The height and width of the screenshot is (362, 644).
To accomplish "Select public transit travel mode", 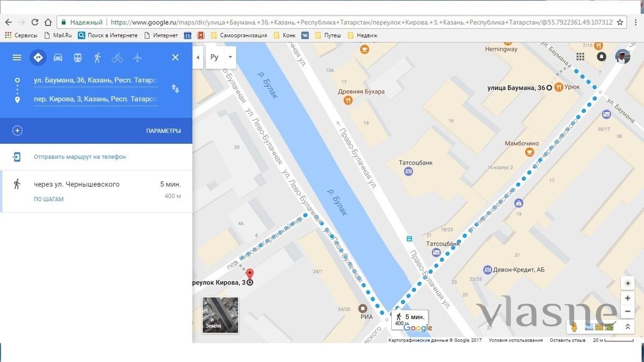I will pyautogui.click(x=78, y=57).
